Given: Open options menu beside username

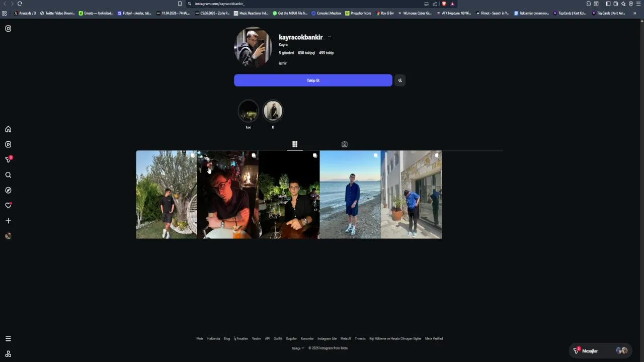Looking at the screenshot, I should click(330, 37).
